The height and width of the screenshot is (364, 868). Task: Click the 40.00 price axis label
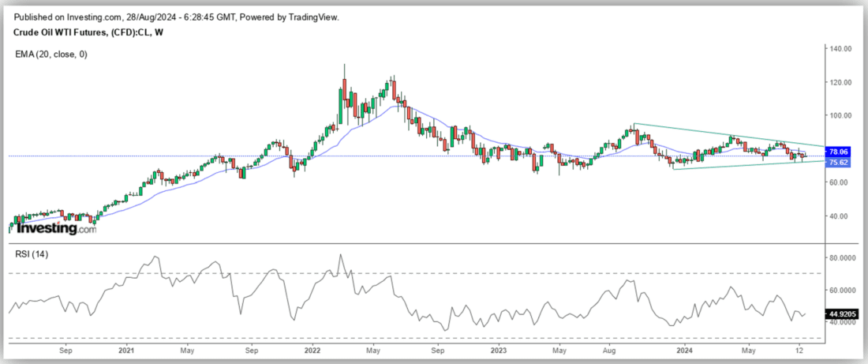(x=840, y=216)
